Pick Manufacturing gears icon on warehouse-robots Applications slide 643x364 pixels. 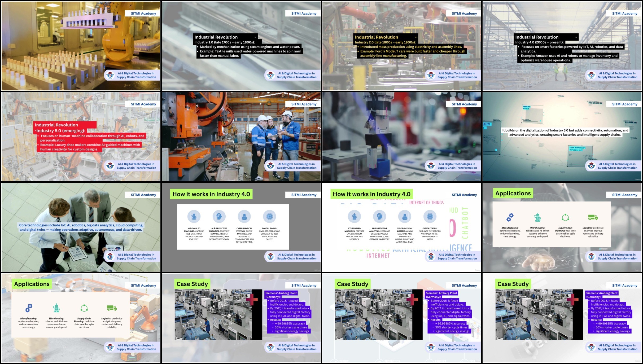point(29,308)
